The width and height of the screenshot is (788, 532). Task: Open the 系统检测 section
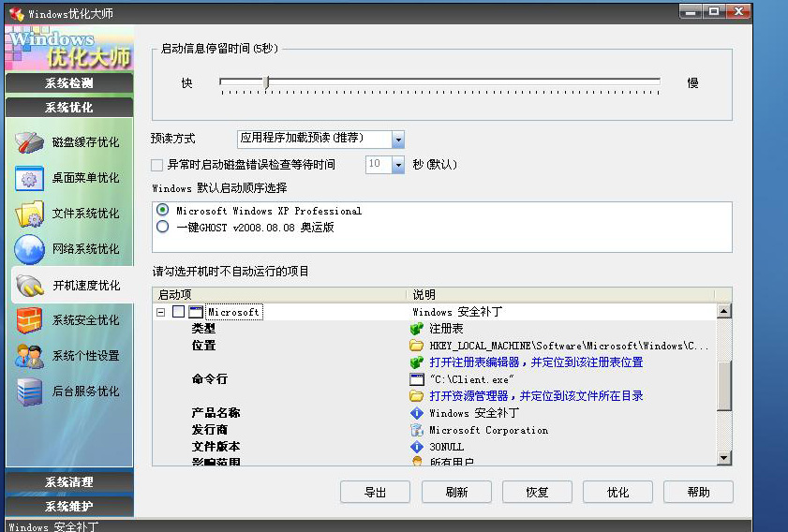pos(69,82)
